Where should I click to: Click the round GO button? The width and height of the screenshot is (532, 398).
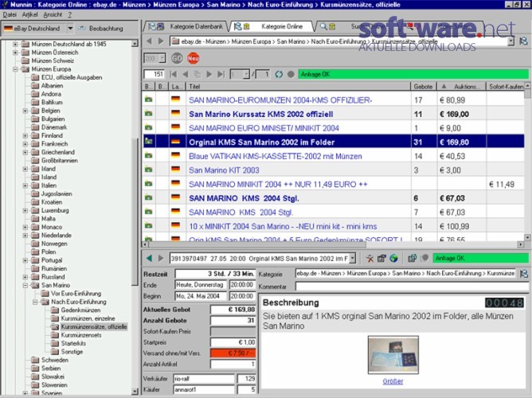[177, 58]
